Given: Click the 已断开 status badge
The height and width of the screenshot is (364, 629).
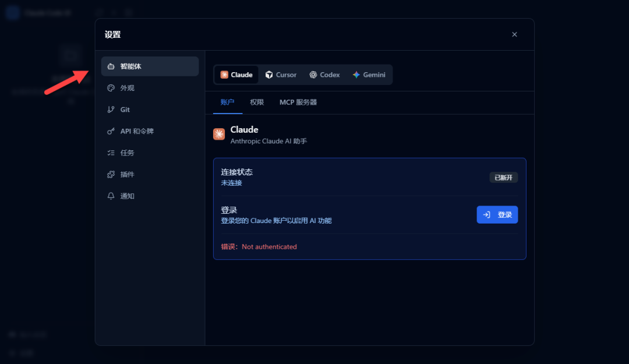Looking at the screenshot, I should click(503, 178).
